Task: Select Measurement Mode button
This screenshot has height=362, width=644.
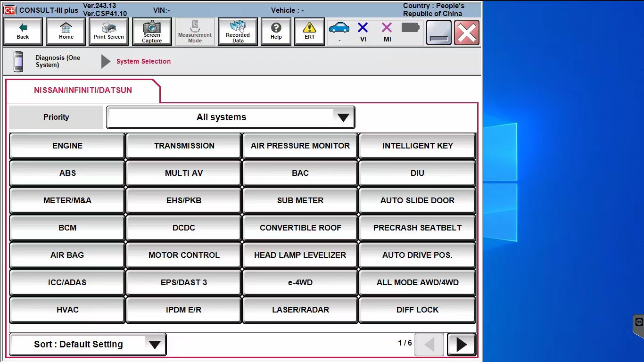Action: tap(195, 32)
